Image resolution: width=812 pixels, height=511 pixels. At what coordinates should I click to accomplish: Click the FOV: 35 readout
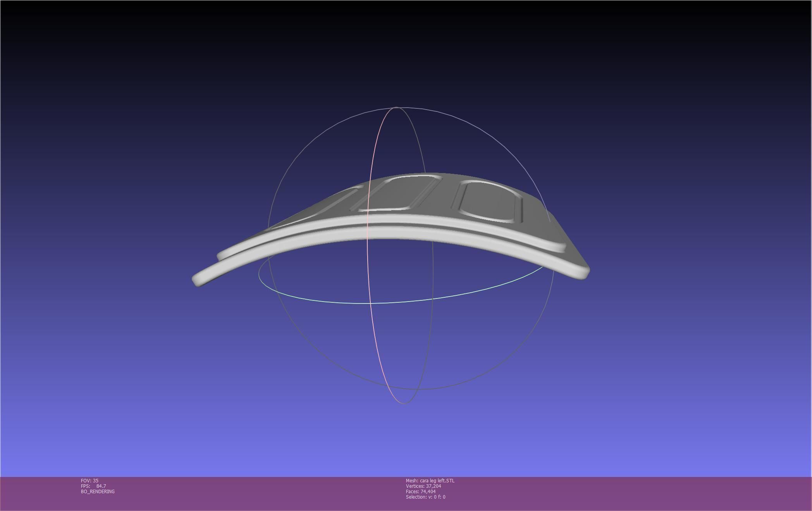coord(89,480)
